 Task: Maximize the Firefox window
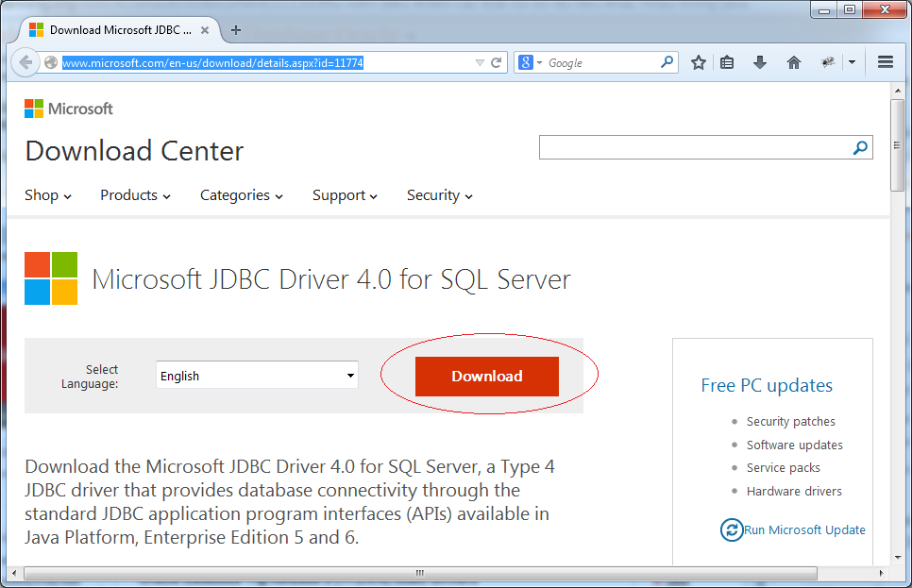(850, 9)
